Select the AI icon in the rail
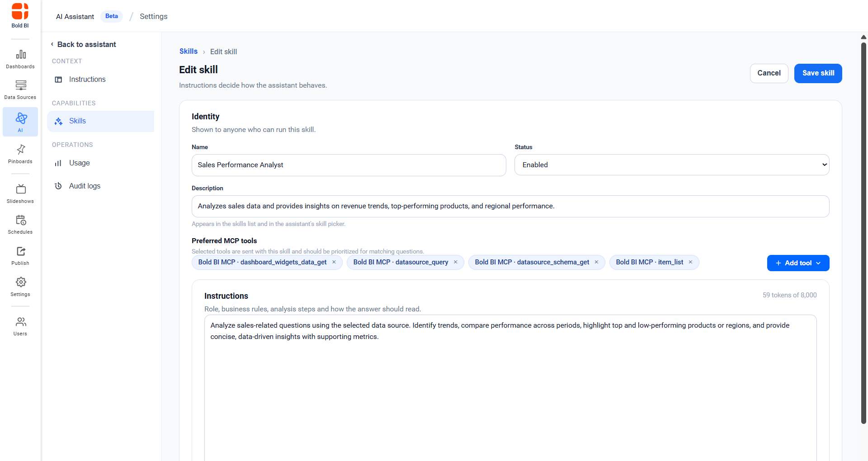The width and height of the screenshot is (868, 461). coord(20,122)
